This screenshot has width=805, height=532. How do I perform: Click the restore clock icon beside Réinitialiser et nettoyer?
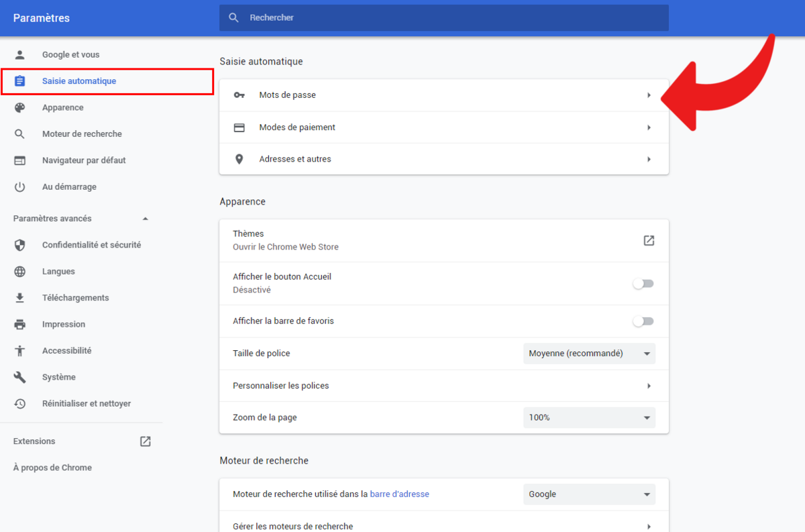point(20,404)
